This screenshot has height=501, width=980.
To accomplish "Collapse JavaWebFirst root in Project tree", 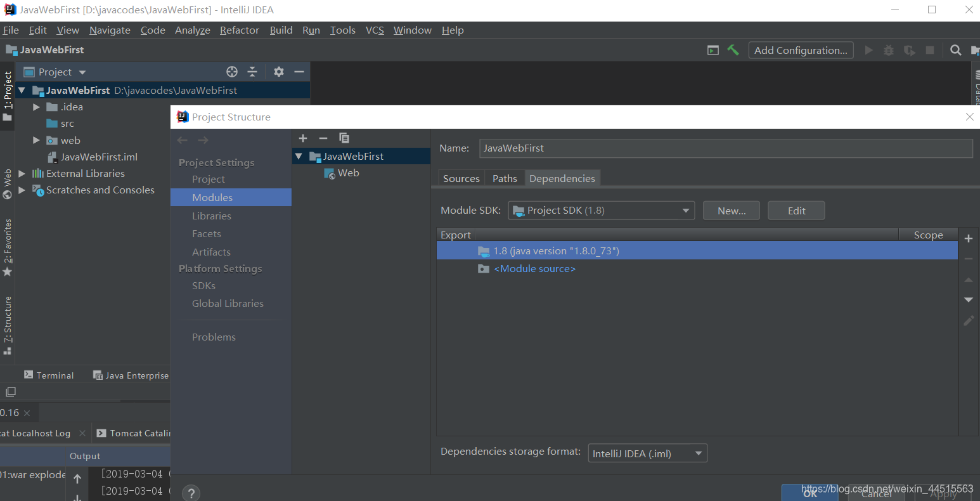I will point(22,90).
